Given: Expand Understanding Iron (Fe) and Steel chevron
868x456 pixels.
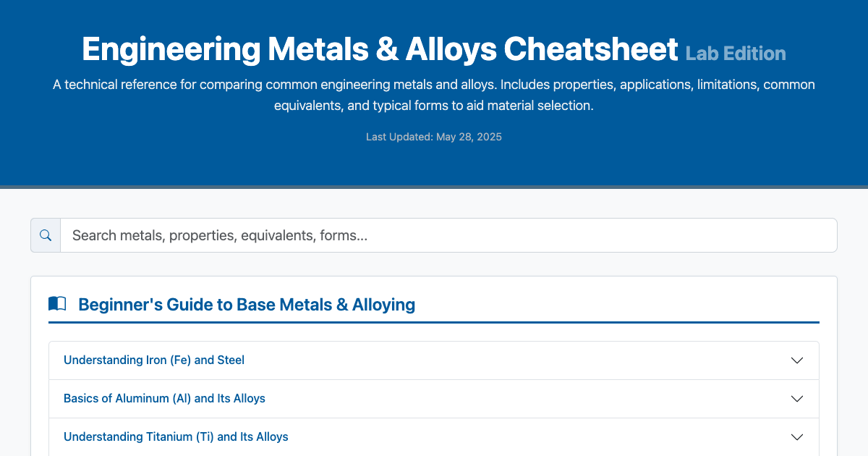Looking at the screenshot, I should tap(797, 360).
